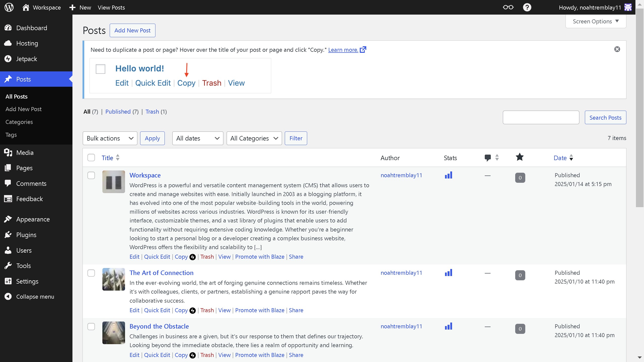Open the Bulk actions dropdown

pos(110,138)
